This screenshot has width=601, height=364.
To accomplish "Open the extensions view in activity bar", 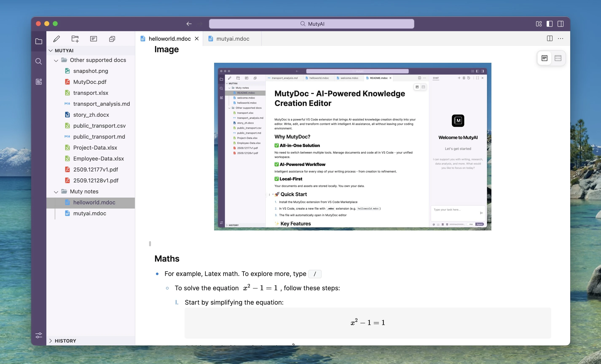I will (39, 82).
